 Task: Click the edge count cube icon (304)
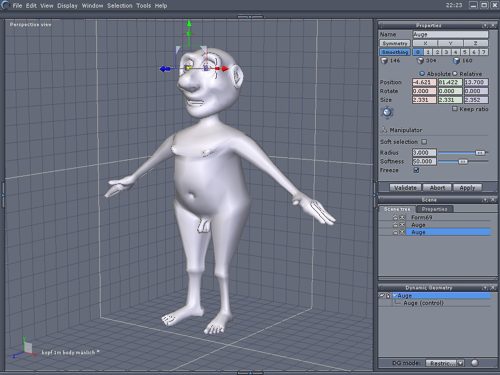[x=421, y=61]
